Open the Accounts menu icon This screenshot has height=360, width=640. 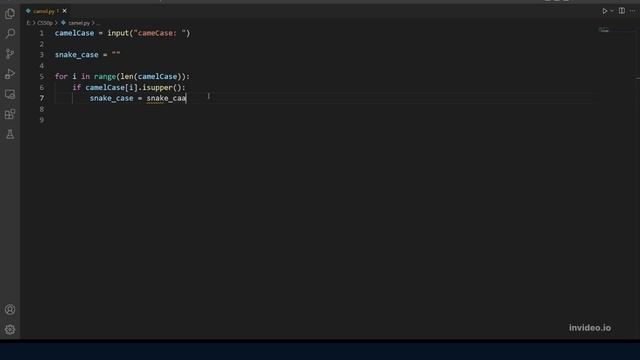tap(10, 309)
